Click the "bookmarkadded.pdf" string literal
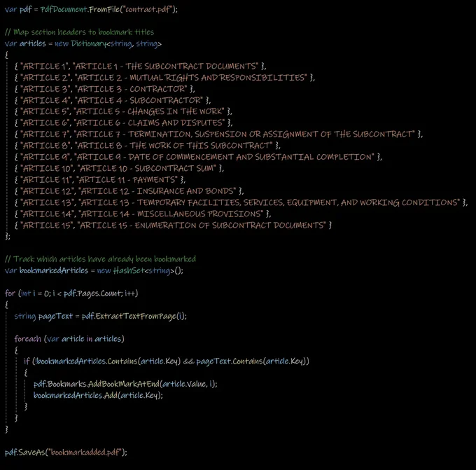 [x=85, y=452]
